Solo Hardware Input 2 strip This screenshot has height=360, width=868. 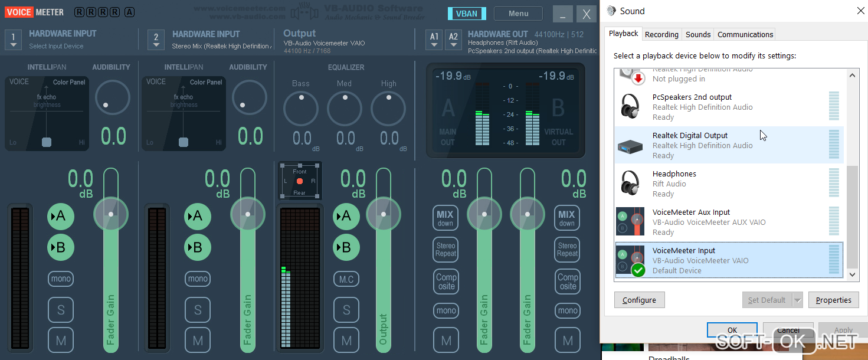tap(198, 310)
